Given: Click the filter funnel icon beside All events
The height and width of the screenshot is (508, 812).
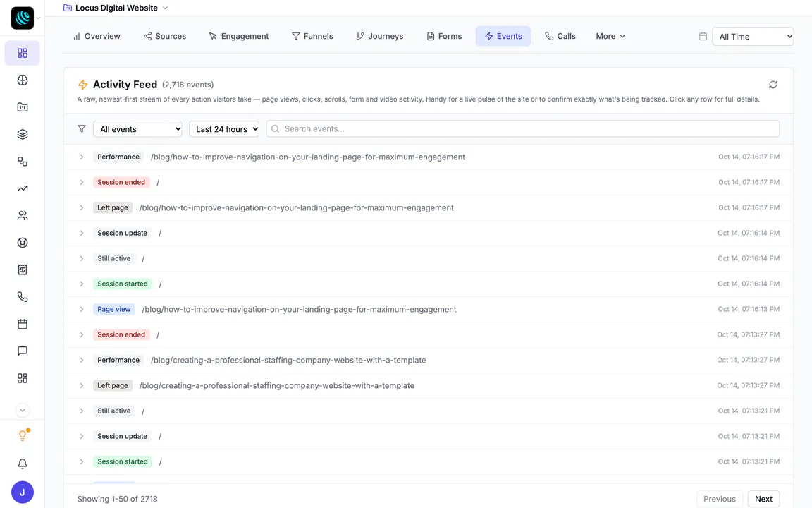Looking at the screenshot, I should pos(82,128).
